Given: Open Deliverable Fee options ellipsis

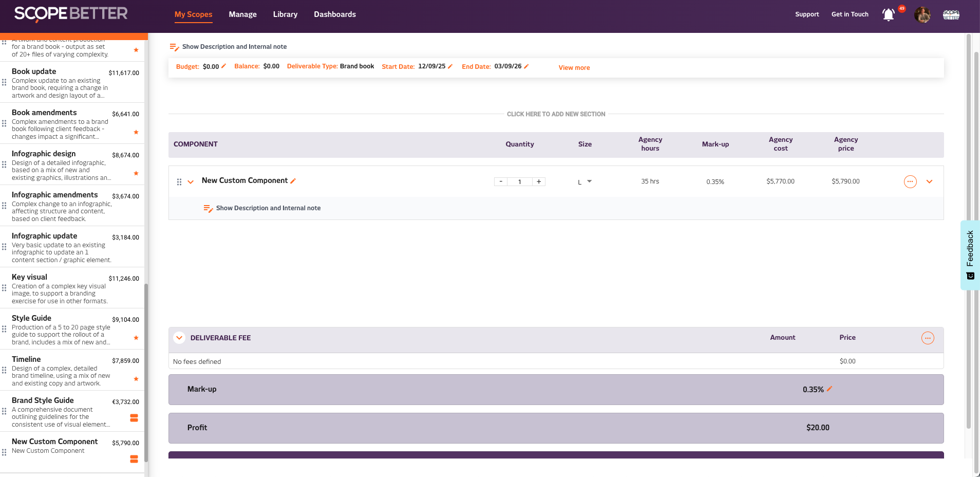Looking at the screenshot, I should (927, 338).
